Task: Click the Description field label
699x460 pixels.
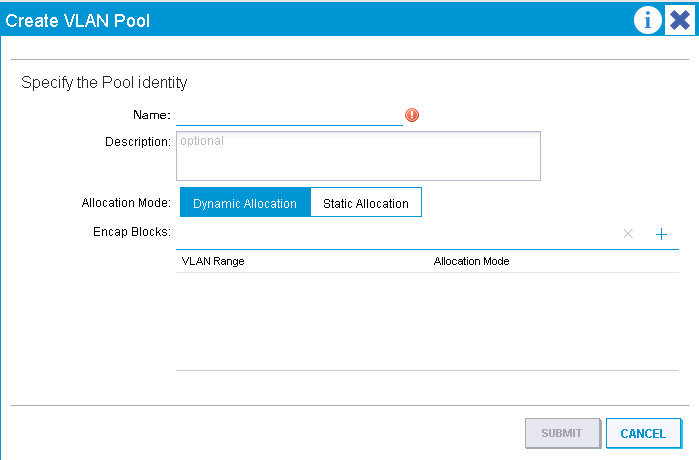Action: pyautogui.click(x=138, y=142)
